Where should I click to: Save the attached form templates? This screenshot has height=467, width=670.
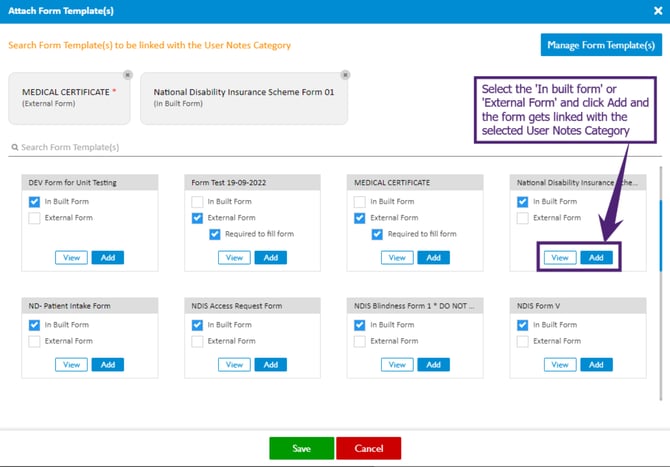[302, 448]
